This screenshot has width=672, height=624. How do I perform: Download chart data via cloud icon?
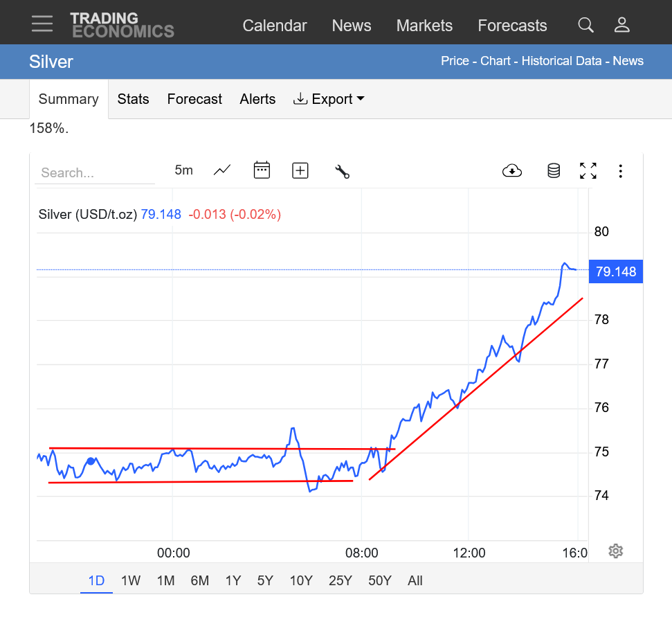511,171
